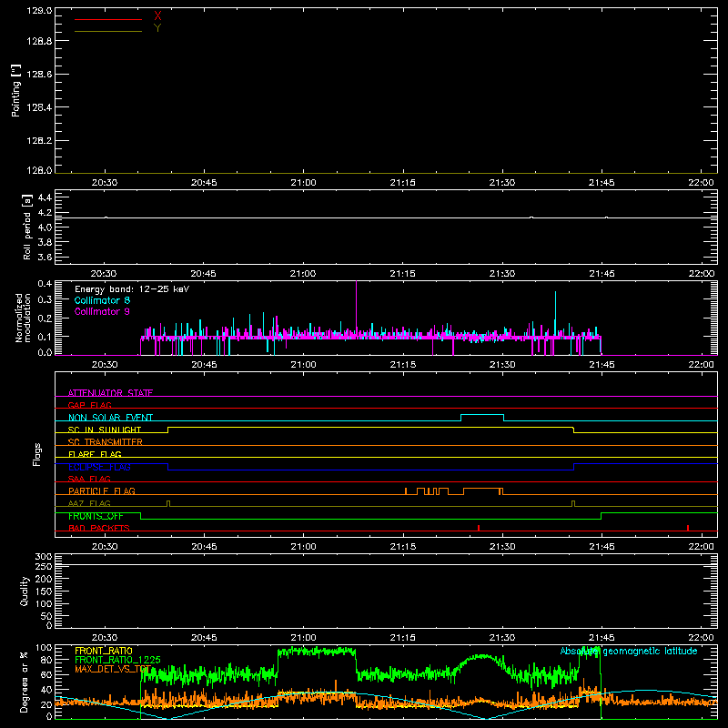
Task: Click the cyan 'Collimator 8' legend label
Action: (102, 300)
